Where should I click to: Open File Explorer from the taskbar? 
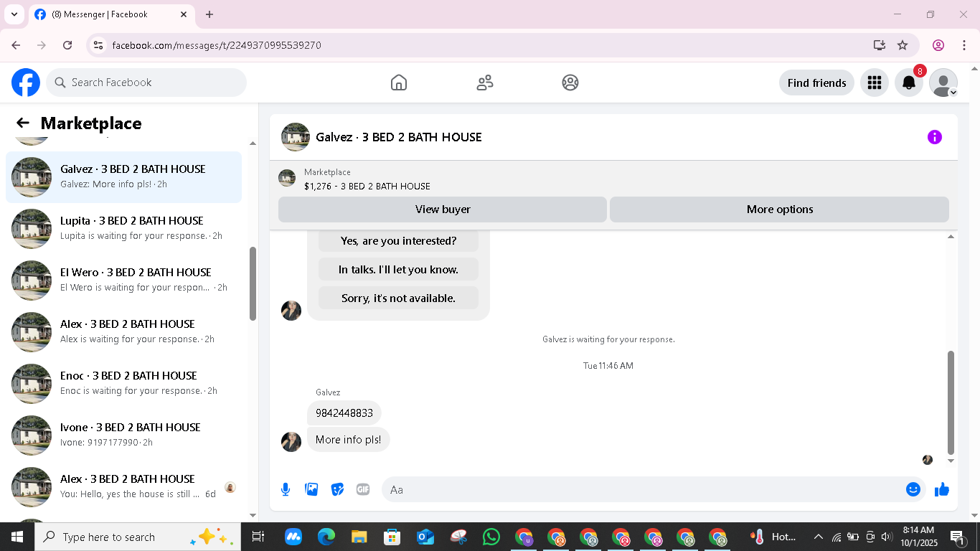[359, 537]
